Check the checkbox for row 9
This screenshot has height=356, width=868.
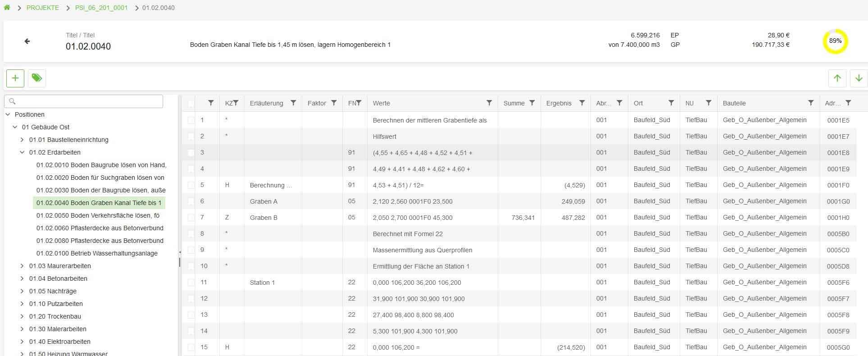(x=191, y=250)
